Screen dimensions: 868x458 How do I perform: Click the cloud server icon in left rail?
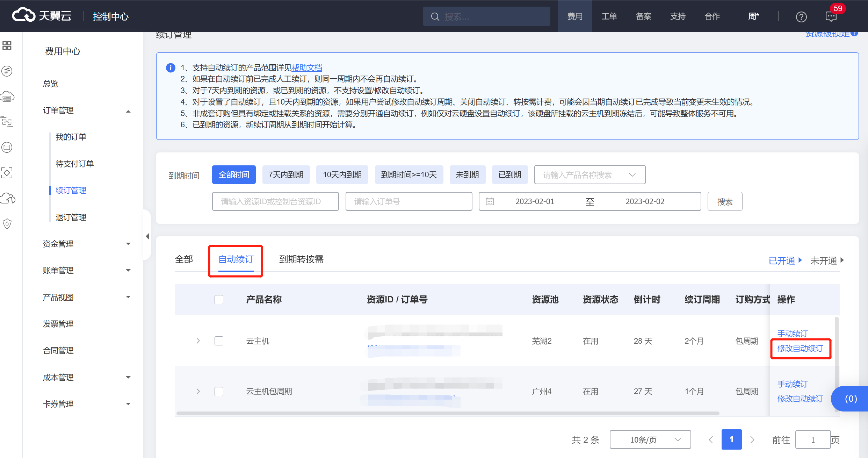coord(7,96)
